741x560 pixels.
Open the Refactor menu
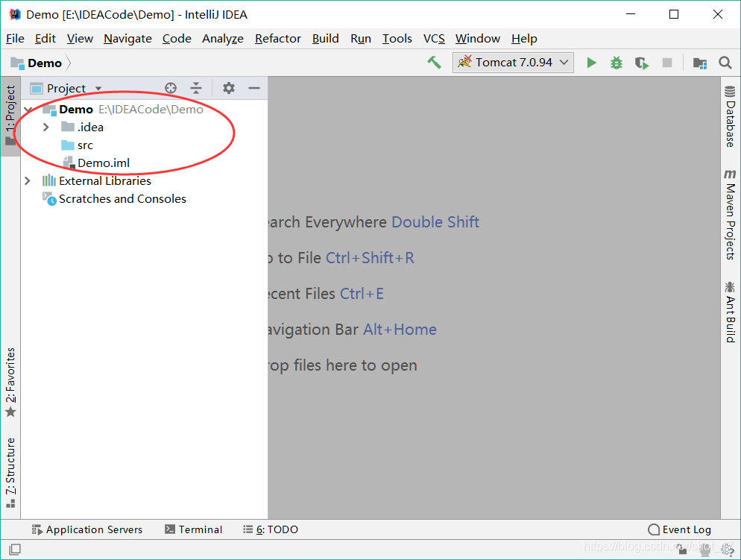pyautogui.click(x=278, y=39)
